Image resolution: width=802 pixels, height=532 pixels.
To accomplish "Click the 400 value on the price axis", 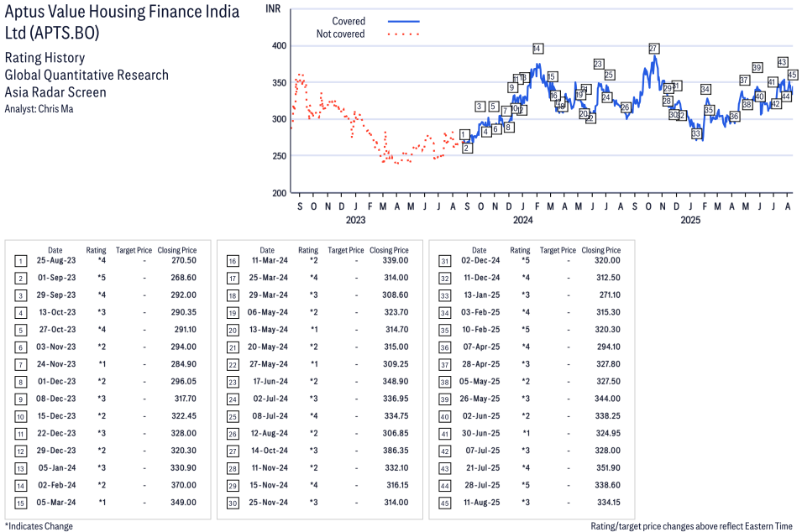I will [280, 45].
